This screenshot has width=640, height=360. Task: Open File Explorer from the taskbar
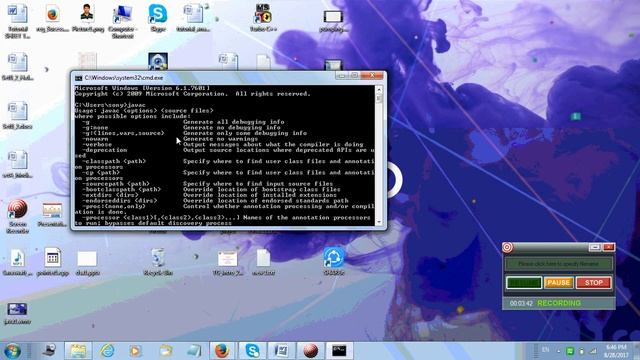point(78,351)
